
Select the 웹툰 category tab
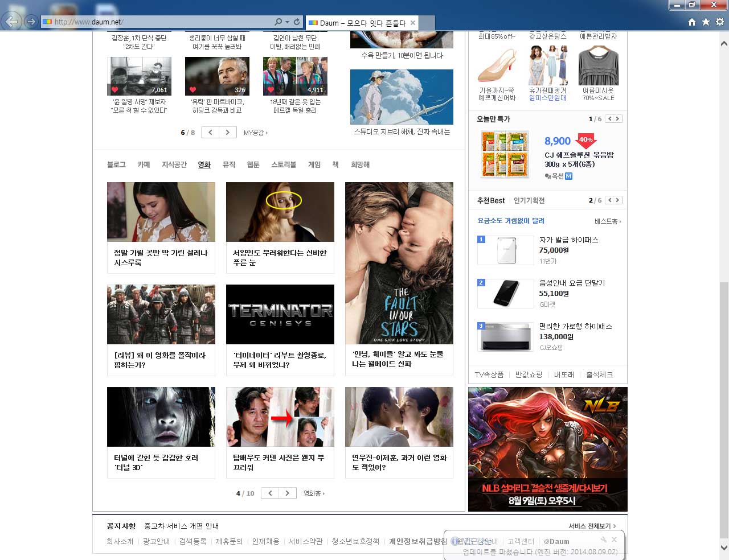[x=253, y=164]
